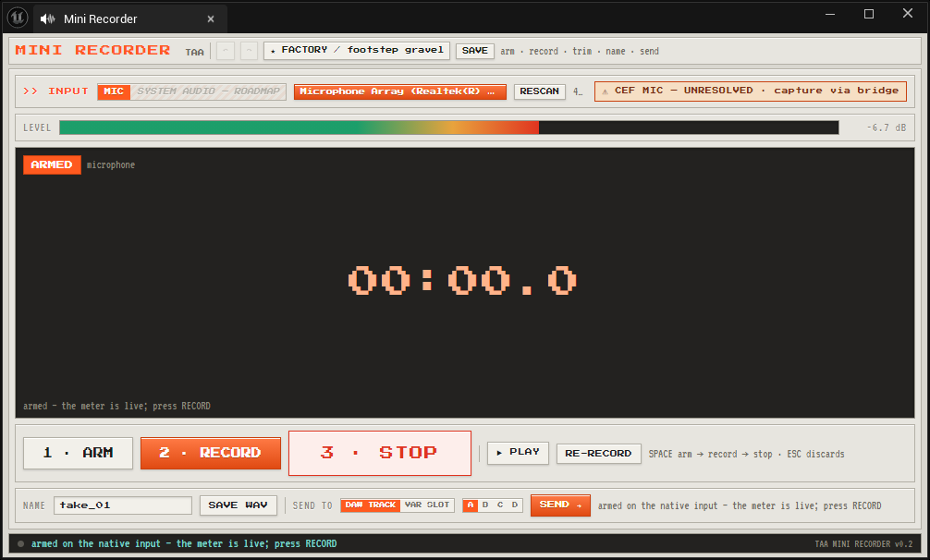
Task: Choose VAR SLOT as send destination
Action: click(427, 505)
